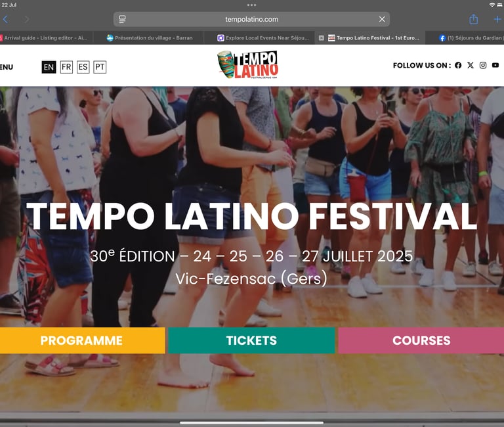The height and width of the screenshot is (427, 504).
Task: Open the green TICKETS button
Action: click(252, 340)
